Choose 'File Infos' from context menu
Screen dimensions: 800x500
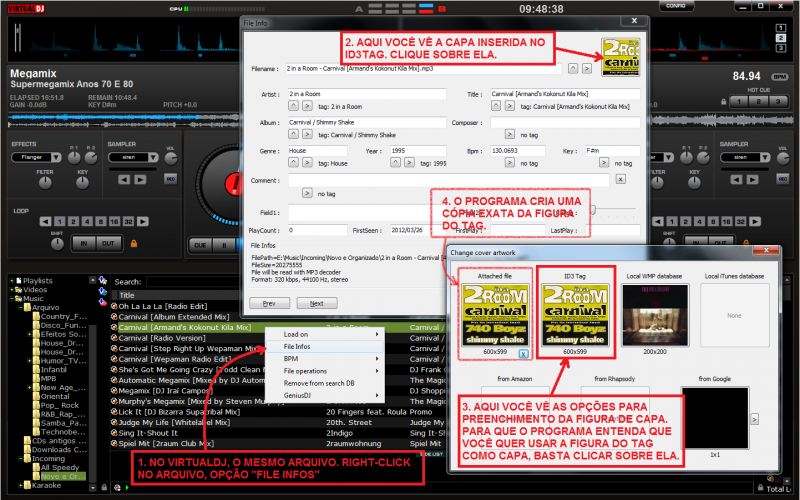pos(324,346)
